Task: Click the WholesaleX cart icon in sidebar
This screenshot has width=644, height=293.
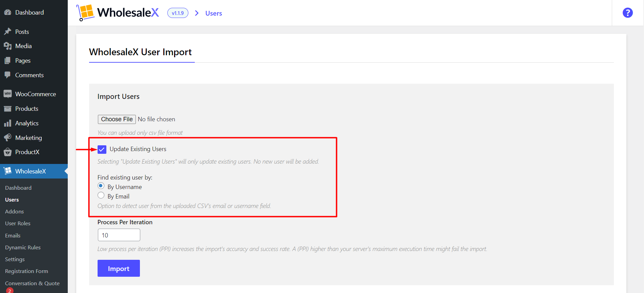Action: pyautogui.click(x=7, y=171)
